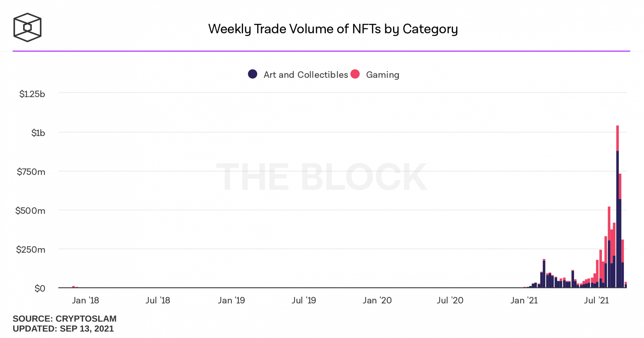The height and width of the screenshot is (338, 644).
Task: Click the Jul '18 x-axis label
Action: [x=158, y=300]
